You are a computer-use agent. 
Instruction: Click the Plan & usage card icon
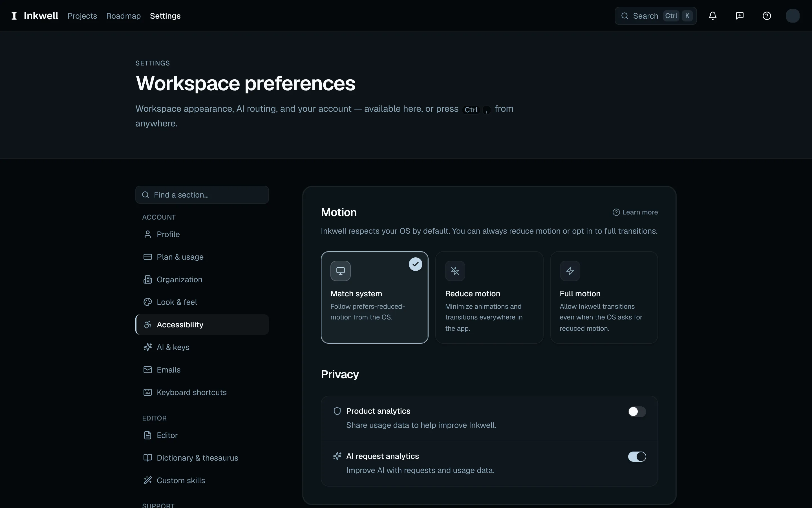(x=148, y=257)
